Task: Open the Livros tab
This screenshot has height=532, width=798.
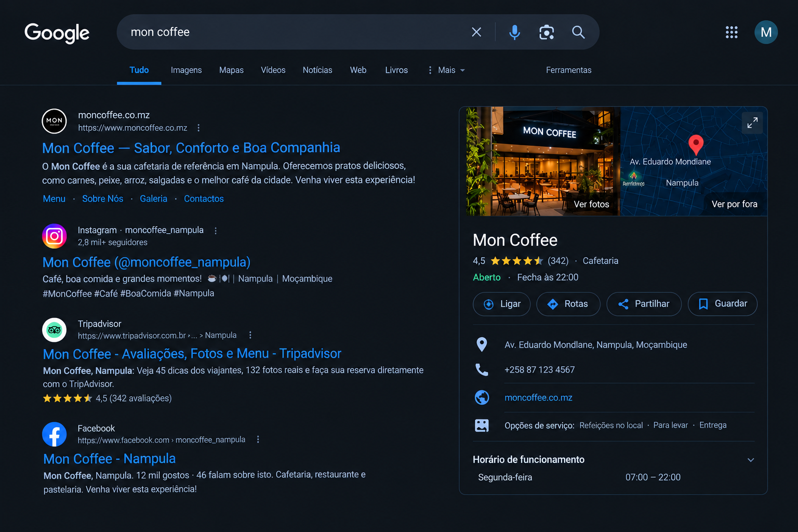Action: [396, 70]
